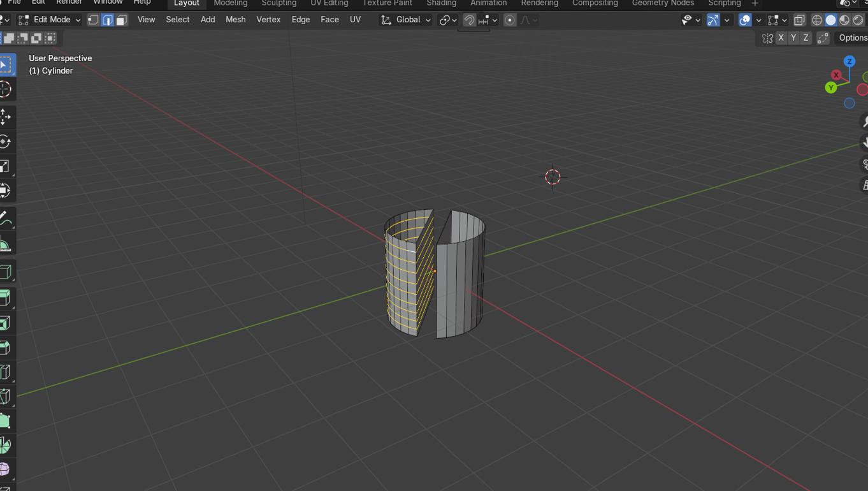Viewport: 868px width, 491px height.
Task: Open the Mesh menu
Action: coord(235,20)
